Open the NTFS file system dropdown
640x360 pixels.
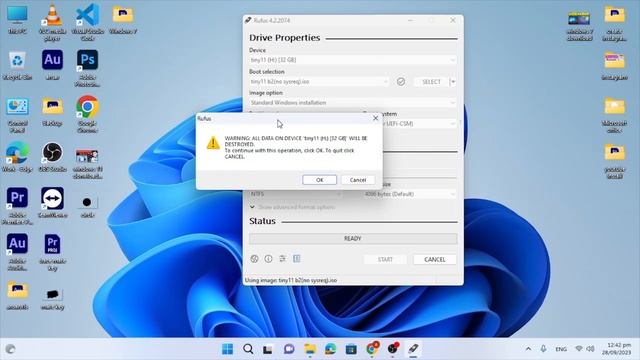tap(296, 194)
